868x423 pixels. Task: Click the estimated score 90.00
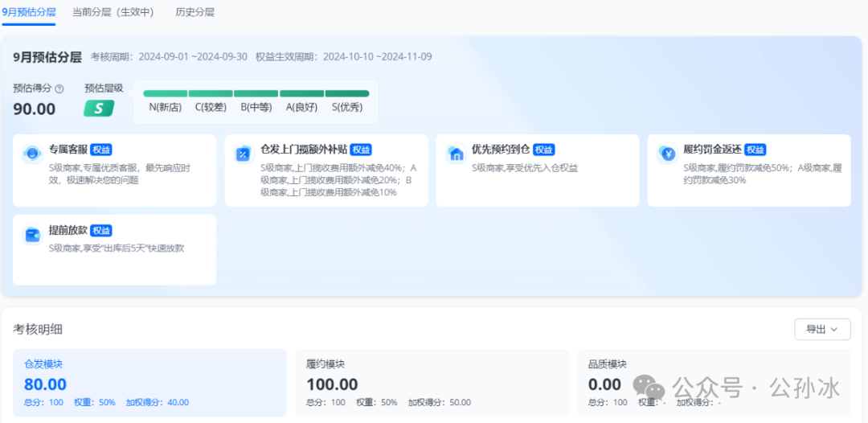pyautogui.click(x=35, y=109)
